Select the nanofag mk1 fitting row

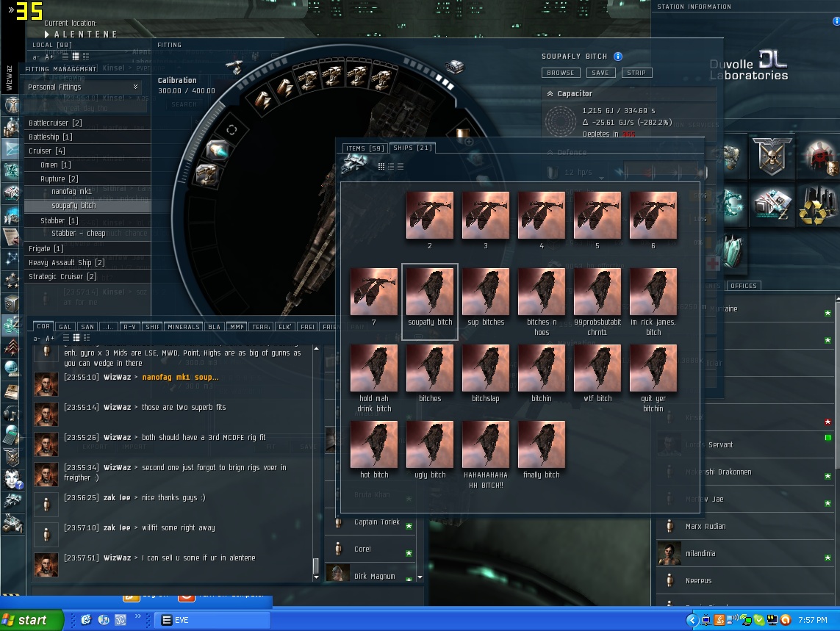pyautogui.click(x=88, y=191)
